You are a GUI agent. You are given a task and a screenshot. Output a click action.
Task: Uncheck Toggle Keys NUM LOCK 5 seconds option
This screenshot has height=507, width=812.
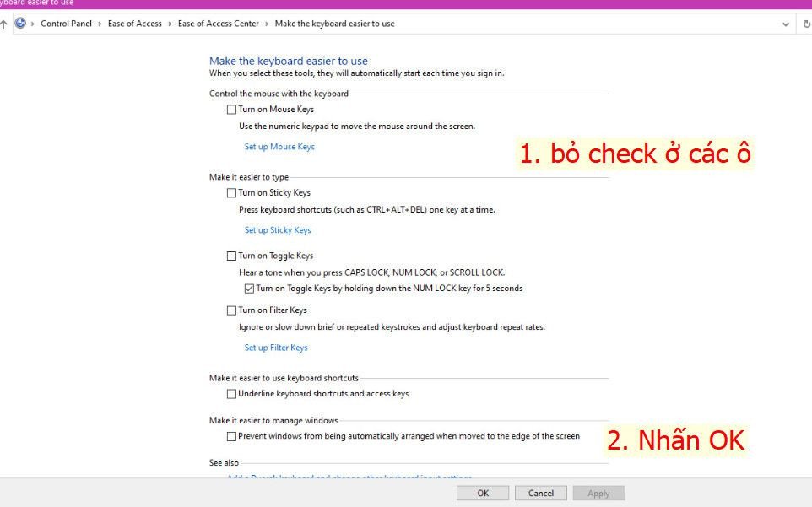pos(249,289)
